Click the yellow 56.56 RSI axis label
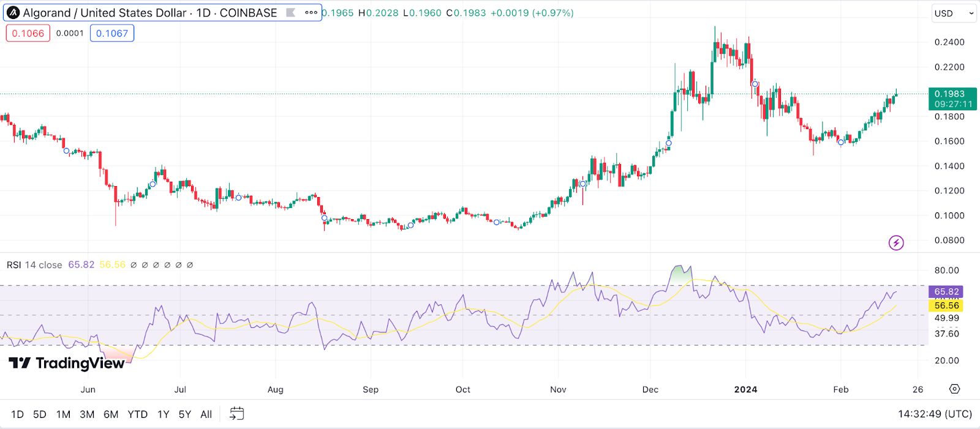 (x=946, y=305)
